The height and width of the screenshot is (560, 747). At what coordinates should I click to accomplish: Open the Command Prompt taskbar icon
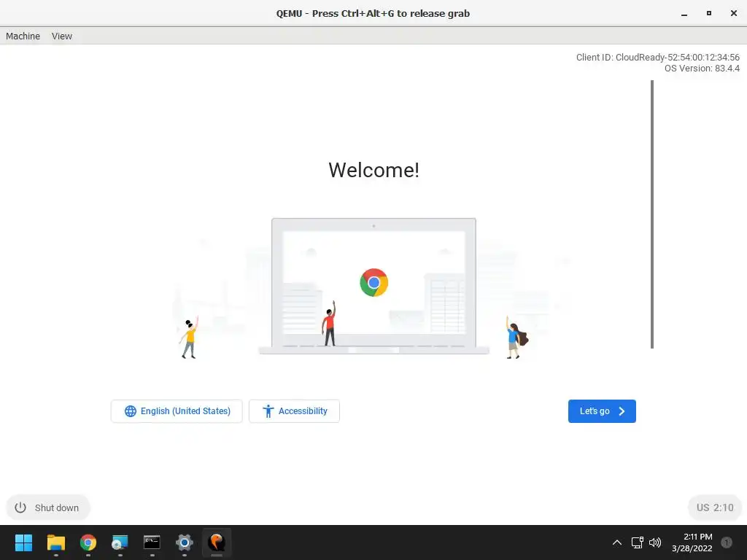pyautogui.click(x=152, y=542)
